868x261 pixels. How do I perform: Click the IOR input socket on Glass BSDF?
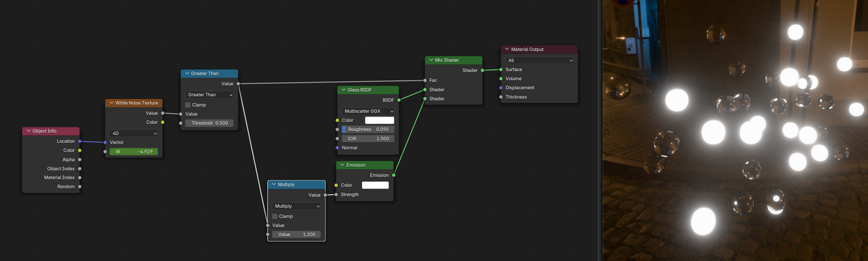click(x=337, y=138)
